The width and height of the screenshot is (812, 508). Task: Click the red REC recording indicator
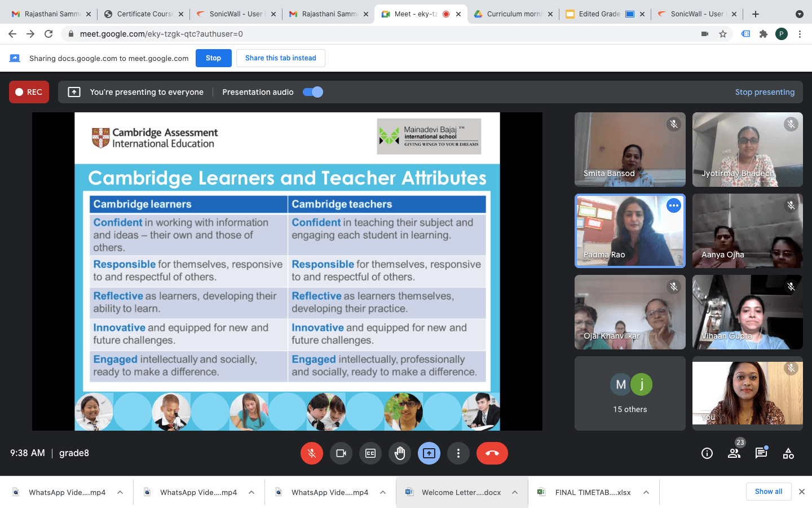(x=29, y=92)
